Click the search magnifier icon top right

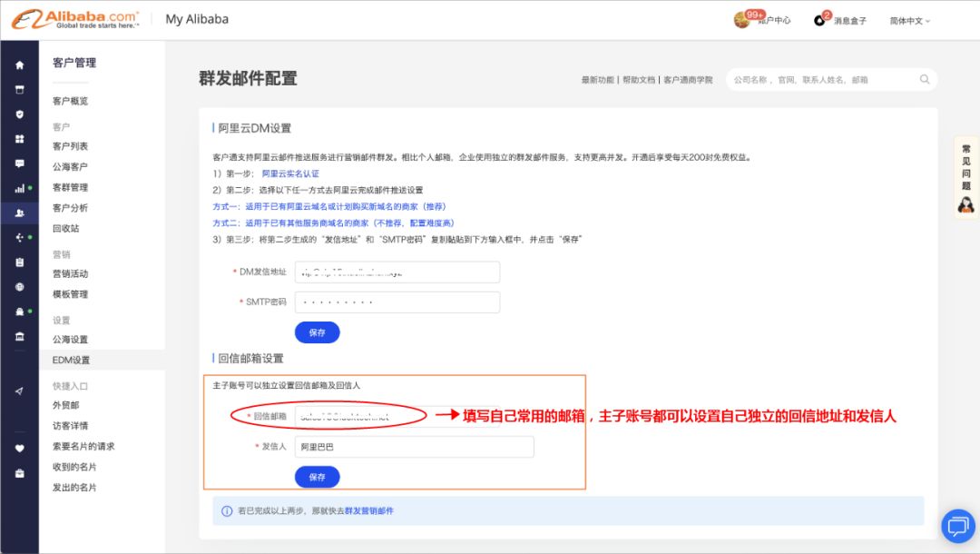(924, 79)
